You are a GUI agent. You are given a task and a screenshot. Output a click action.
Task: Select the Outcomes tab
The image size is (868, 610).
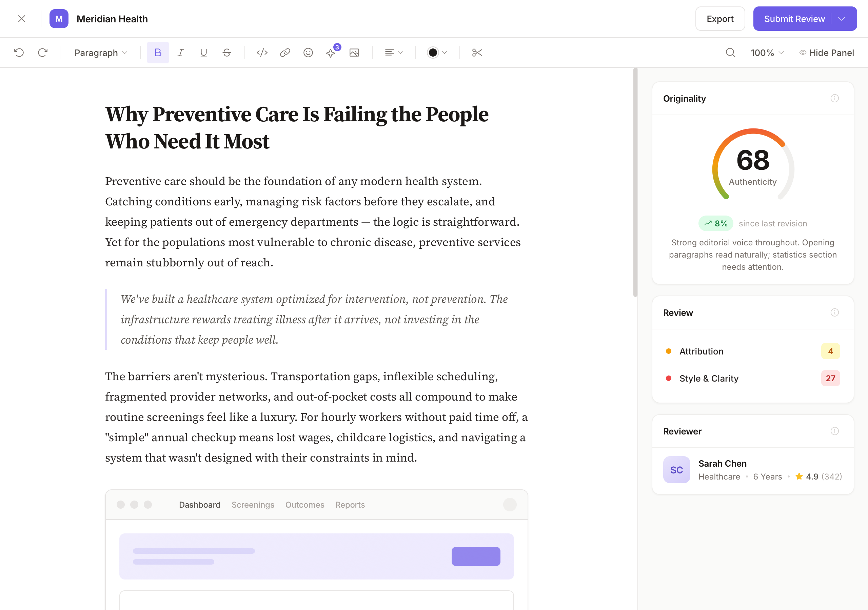coord(305,505)
